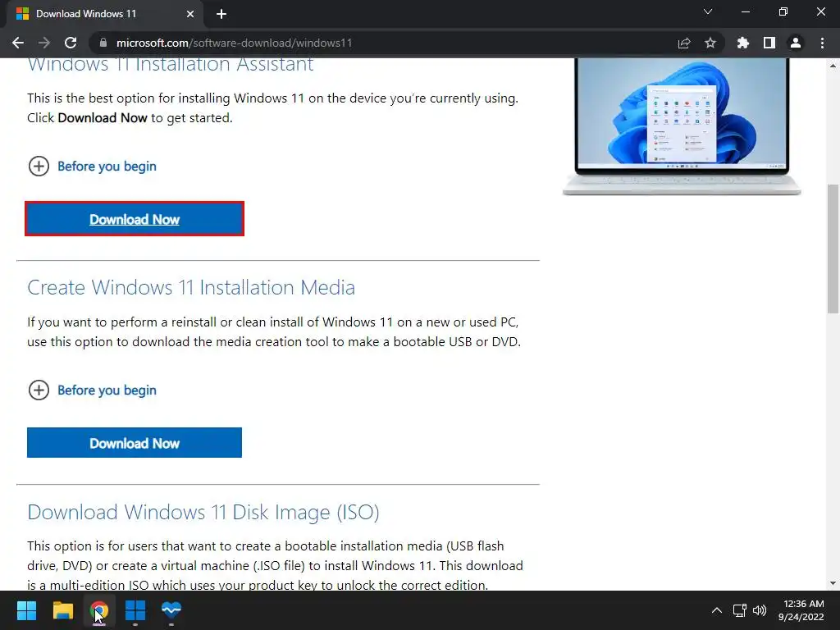The height and width of the screenshot is (630, 840).
Task: Open the Windows Start menu
Action: point(26,609)
